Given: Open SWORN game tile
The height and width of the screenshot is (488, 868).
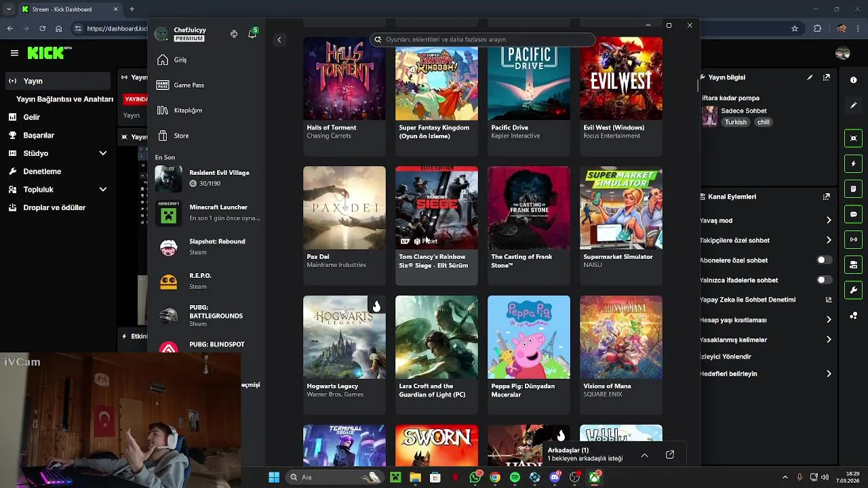Looking at the screenshot, I should (x=437, y=445).
